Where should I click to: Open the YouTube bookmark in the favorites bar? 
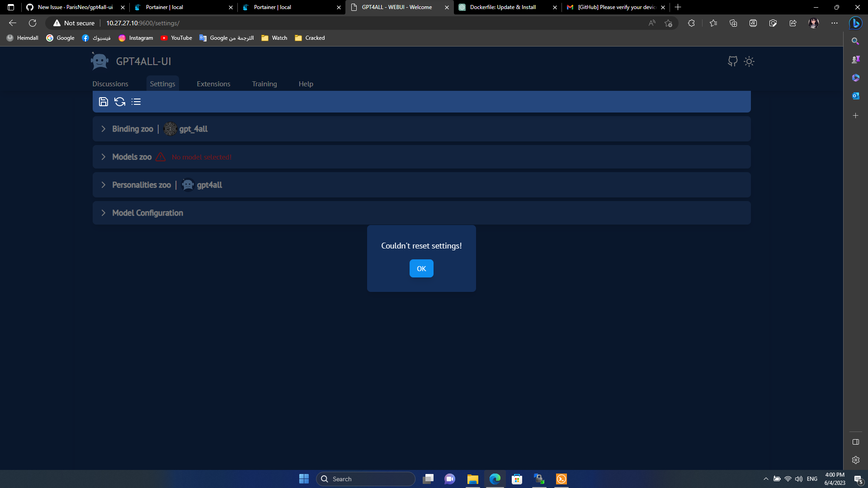176,38
